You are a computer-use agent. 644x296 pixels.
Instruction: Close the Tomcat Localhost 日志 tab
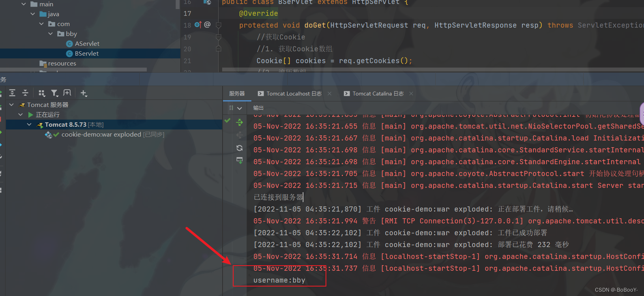pos(329,94)
